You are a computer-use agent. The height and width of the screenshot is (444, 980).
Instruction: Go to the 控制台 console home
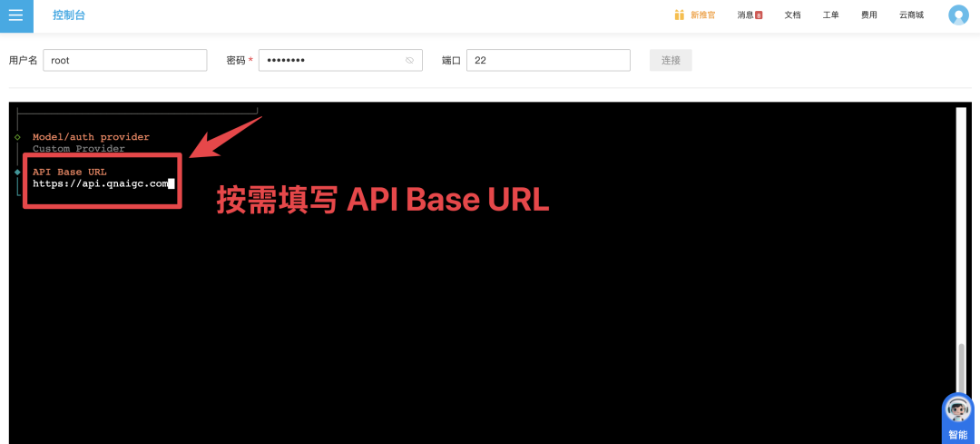(69, 15)
